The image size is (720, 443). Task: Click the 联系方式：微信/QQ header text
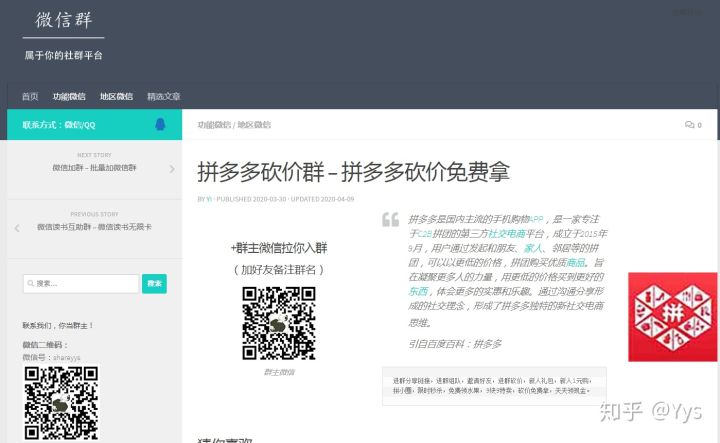point(59,124)
